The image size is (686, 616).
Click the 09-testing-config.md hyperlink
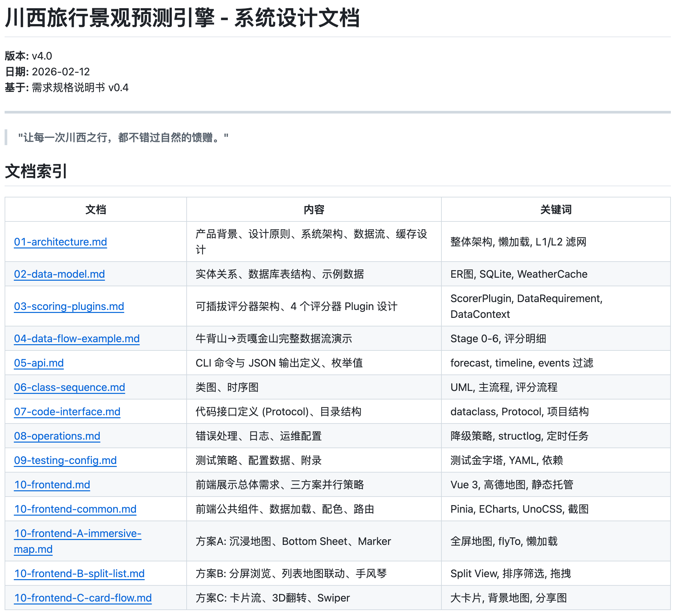pyautogui.click(x=65, y=460)
